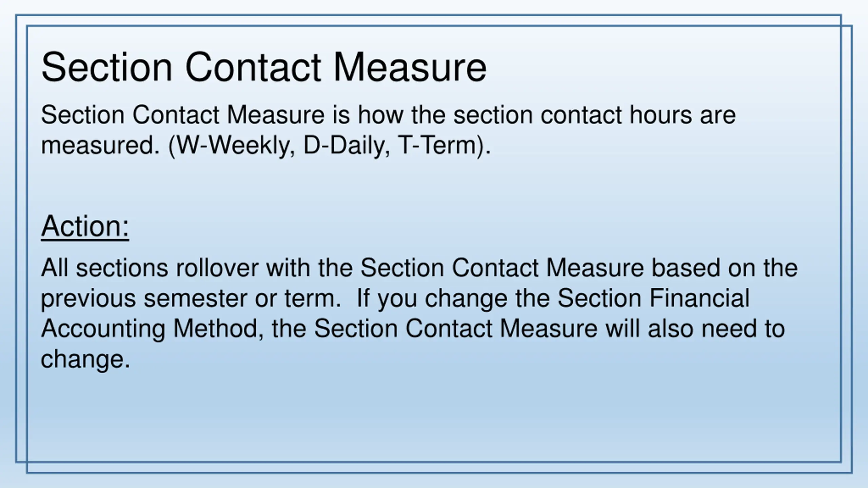868x488 pixels.
Task: Click the word 'rollover' in the Action paragraph
Action: 217,268
